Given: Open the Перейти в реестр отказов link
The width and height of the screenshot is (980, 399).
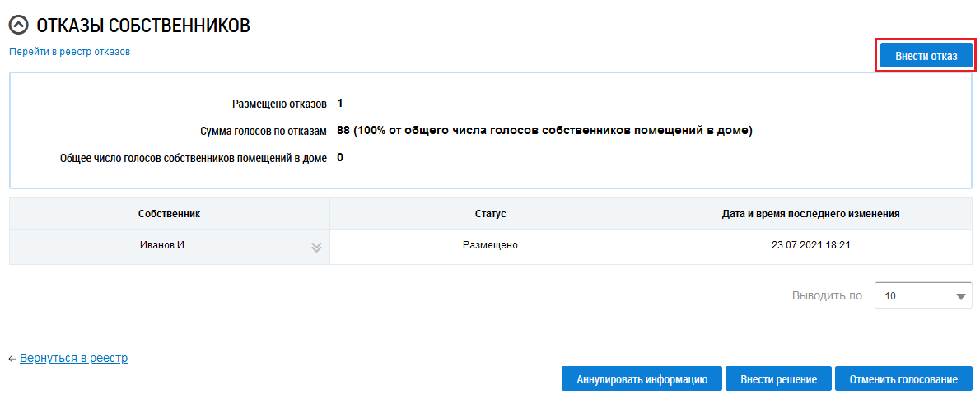Looking at the screenshot, I should (70, 52).
